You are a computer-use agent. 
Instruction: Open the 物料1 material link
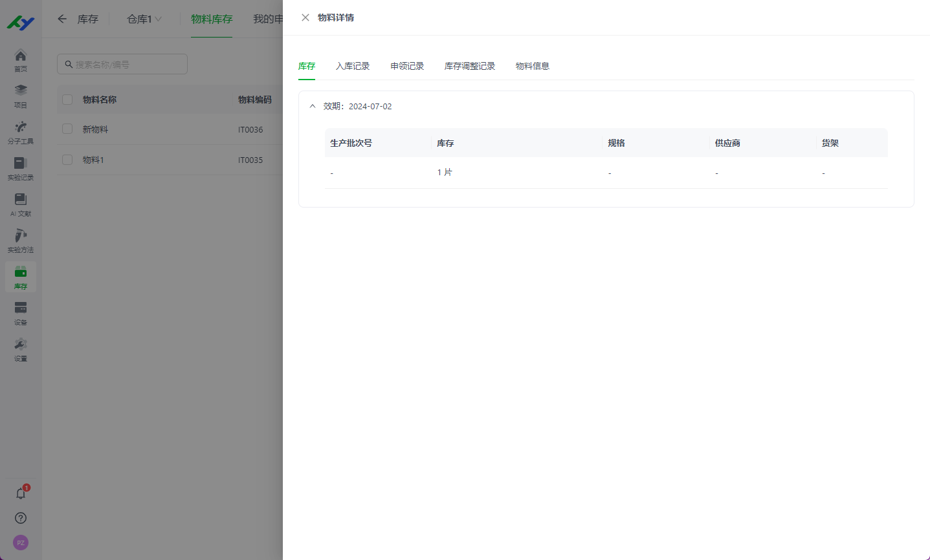click(94, 159)
